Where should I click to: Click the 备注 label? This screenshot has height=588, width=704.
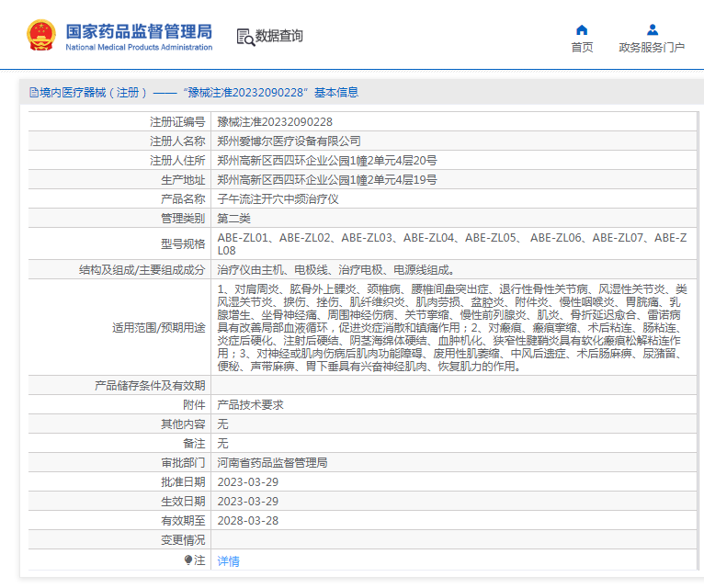point(194,444)
